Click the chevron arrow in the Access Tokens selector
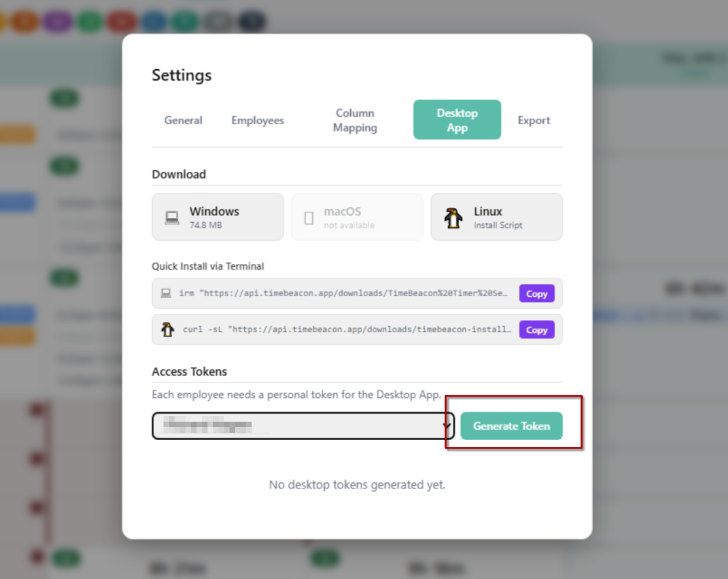 (446, 425)
